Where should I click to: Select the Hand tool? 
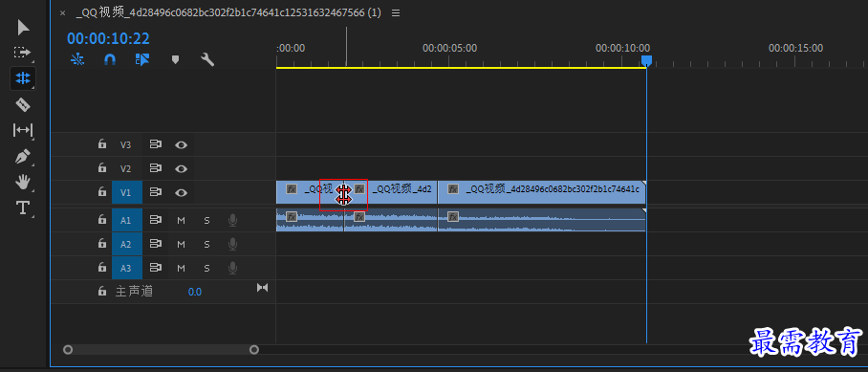coord(23,182)
